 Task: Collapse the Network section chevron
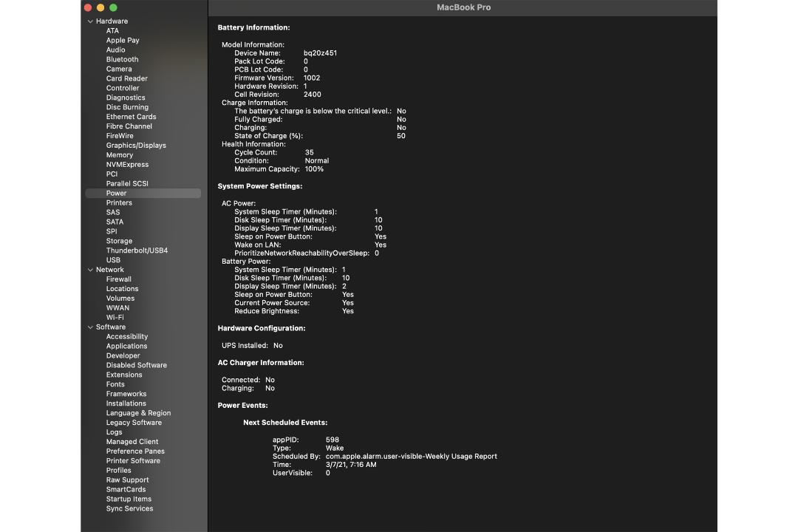point(90,270)
